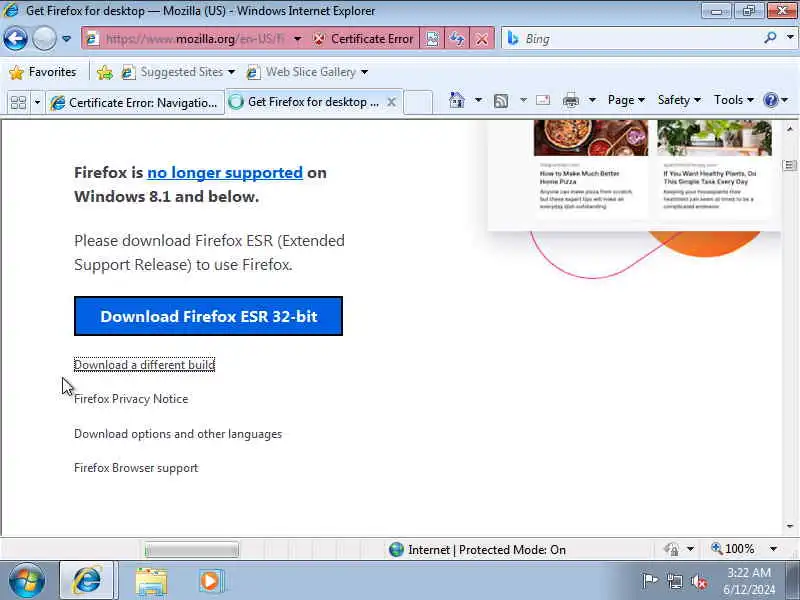The image size is (800, 600).
Task: Go to the Home page icon
Action: click(x=457, y=100)
